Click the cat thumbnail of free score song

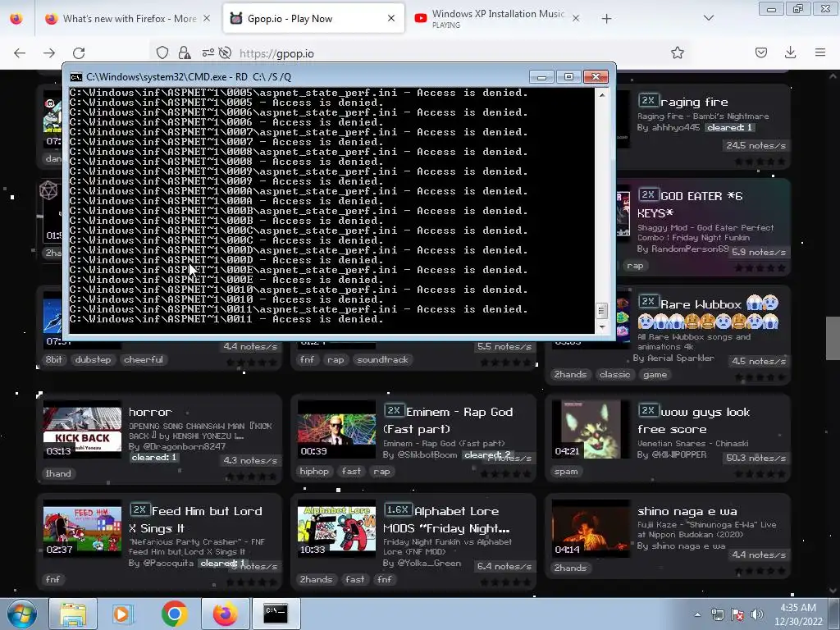click(591, 430)
